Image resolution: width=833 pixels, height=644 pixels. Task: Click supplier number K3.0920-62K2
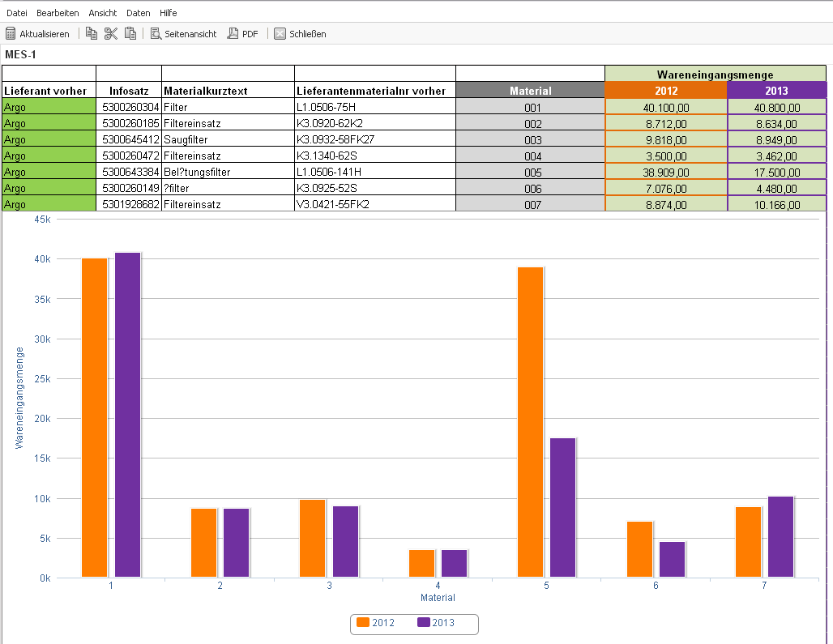(329, 123)
